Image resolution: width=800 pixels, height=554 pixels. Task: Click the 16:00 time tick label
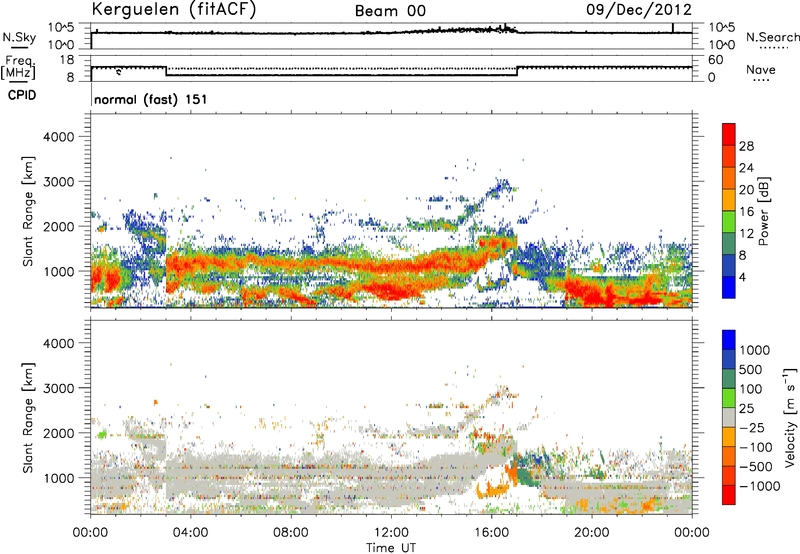(491, 533)
